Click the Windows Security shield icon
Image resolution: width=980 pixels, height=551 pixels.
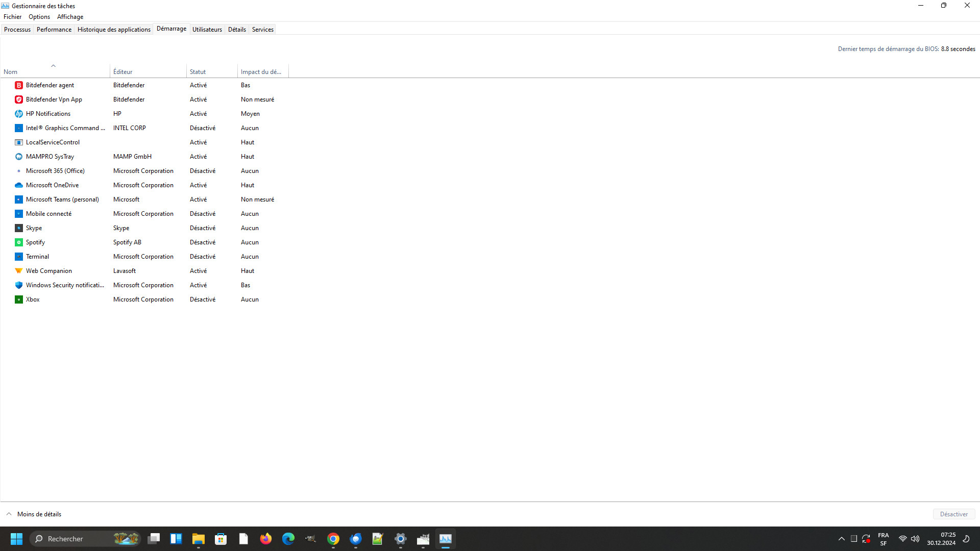click(x=19, y=285)
